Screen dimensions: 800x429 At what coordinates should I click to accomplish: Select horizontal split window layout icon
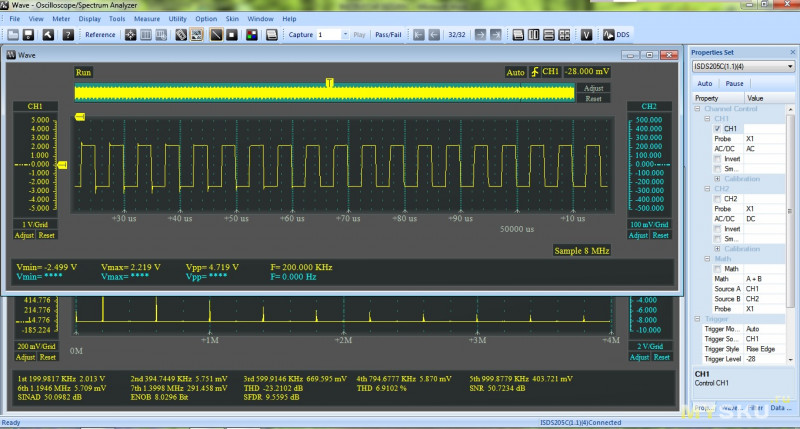click(549, 35)
